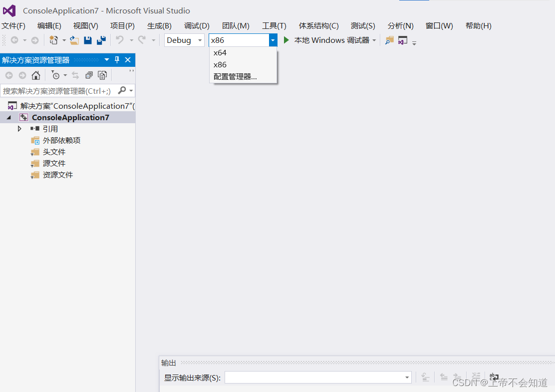Select x64 from the platform list
Screen dimensions: 555x392
pos(243,53)
